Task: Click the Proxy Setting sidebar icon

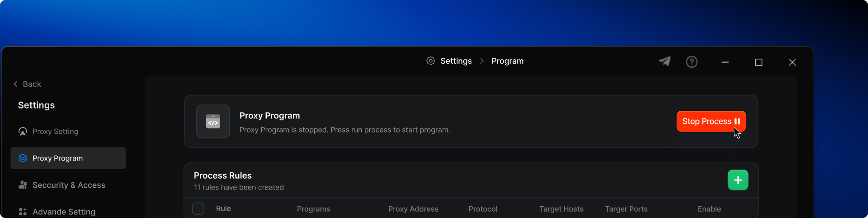Action: (23, 132)
